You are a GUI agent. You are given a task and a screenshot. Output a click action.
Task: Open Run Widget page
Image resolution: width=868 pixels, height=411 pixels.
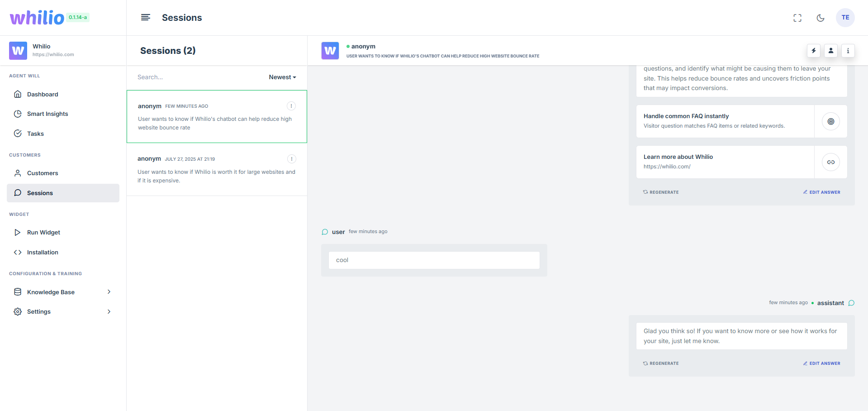tap(63, 232)
